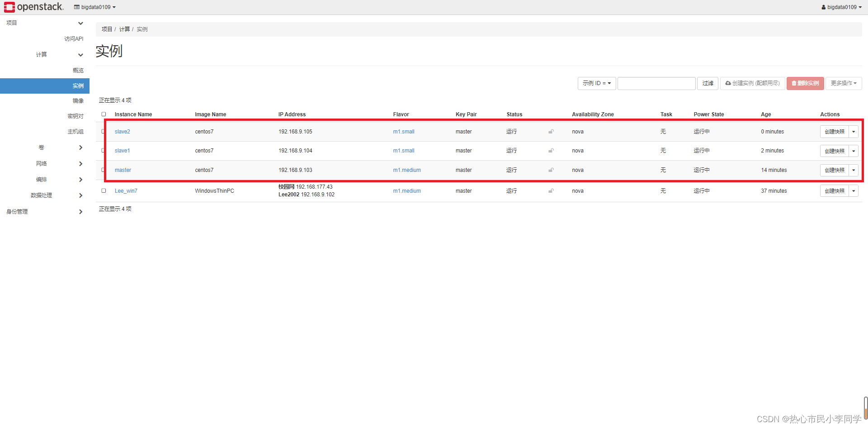Image resolution: width=868 pixels, height=428 pixels.
Task: Click the lock icon in Lee_win7 row
Action: tap(551, 191)
